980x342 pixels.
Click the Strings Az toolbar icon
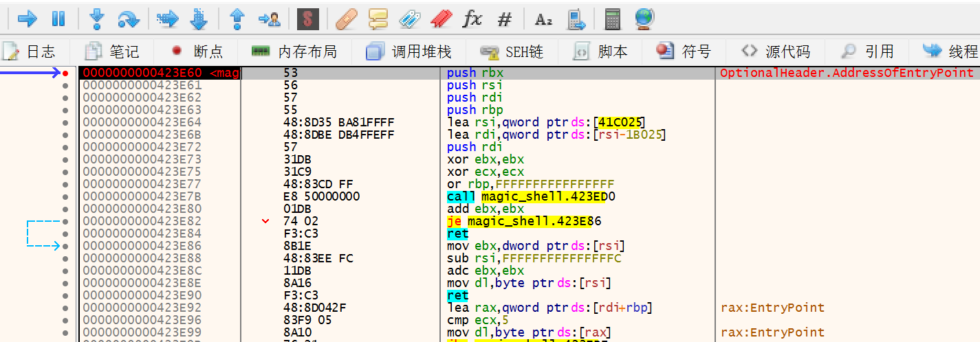pyautogui.click(x=543, y=19)
